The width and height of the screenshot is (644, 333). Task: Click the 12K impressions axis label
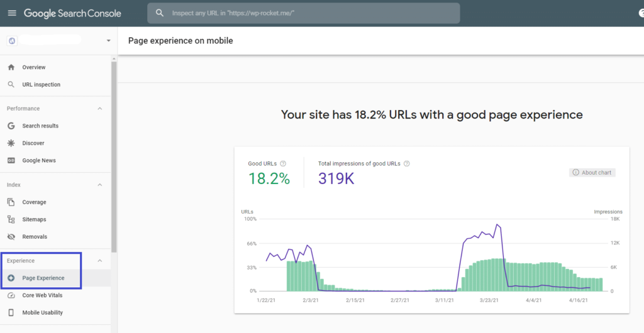615,243
